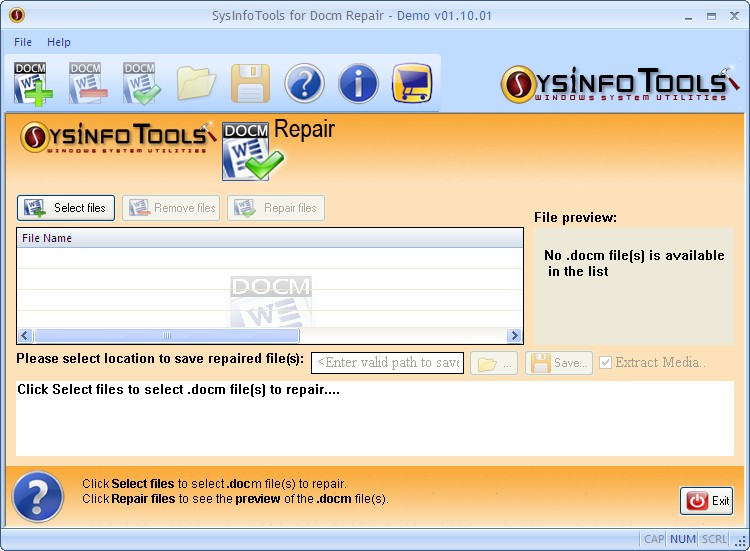Click the remove DOCM file toolbar icon
The height and width of the screenshot is (551, 750).
point(87,82)
